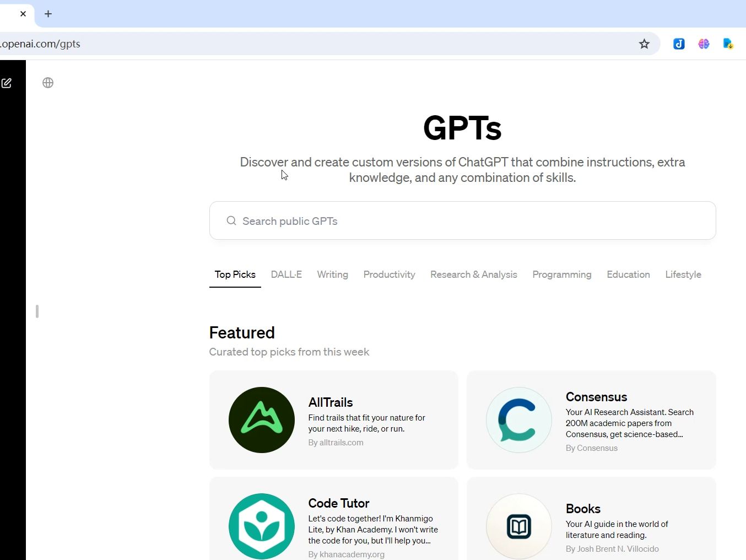Open the brain browser extension
The image size is (746, 560).
pyautogui.click(x=704, y=44)
